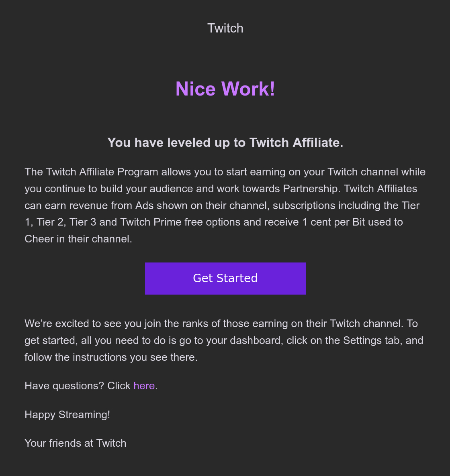
Task: Click the word 'Ads' in the paragraph
Action: pos(144,205)
